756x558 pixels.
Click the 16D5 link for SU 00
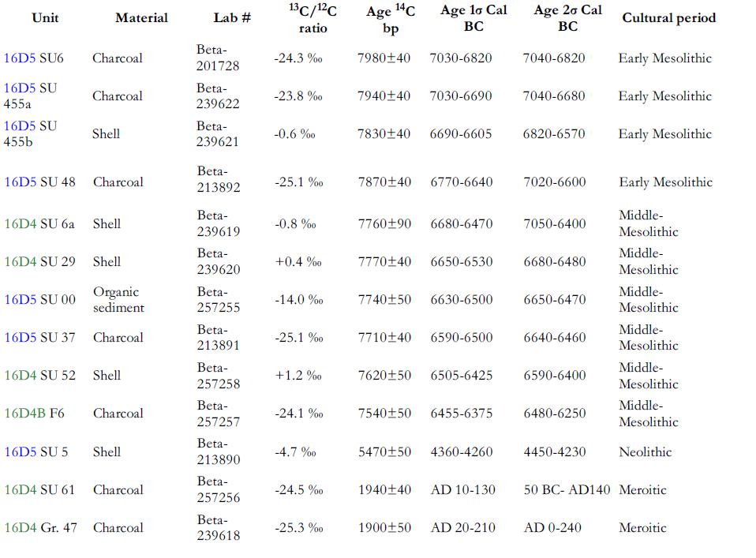point(21,300)
